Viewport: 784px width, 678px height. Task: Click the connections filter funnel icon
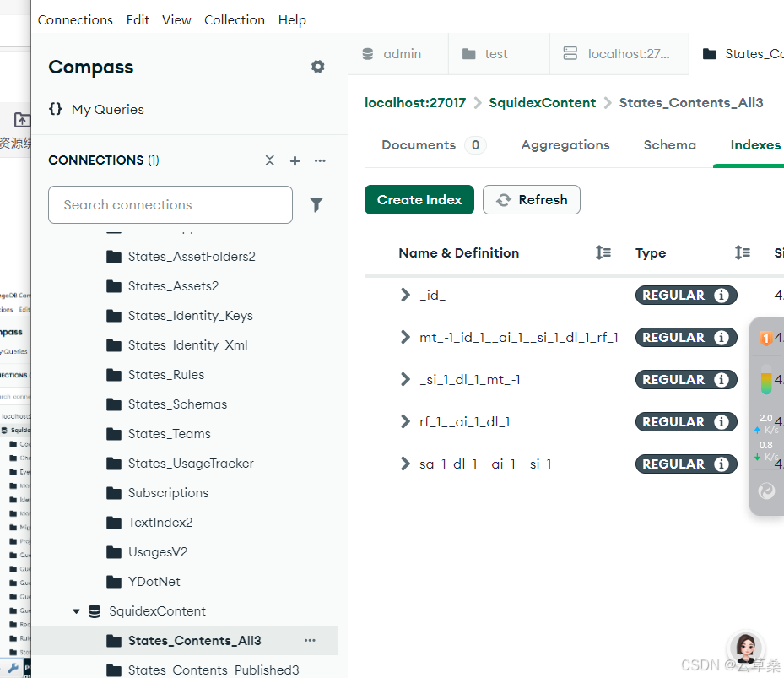316,204
